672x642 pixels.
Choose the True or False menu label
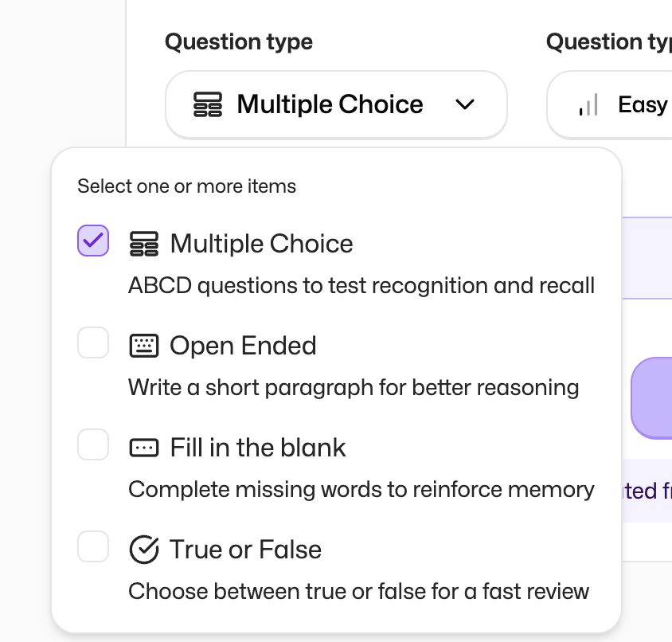245,550
